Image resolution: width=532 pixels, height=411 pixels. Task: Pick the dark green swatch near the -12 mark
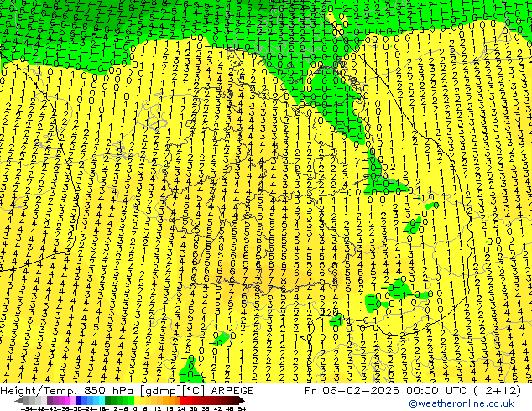pyautogui.click(x=108, y=400)
